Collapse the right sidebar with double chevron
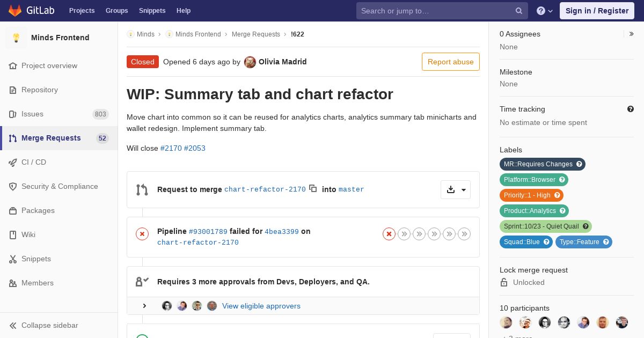Viewport: 644px width, 338px height. 632,34
